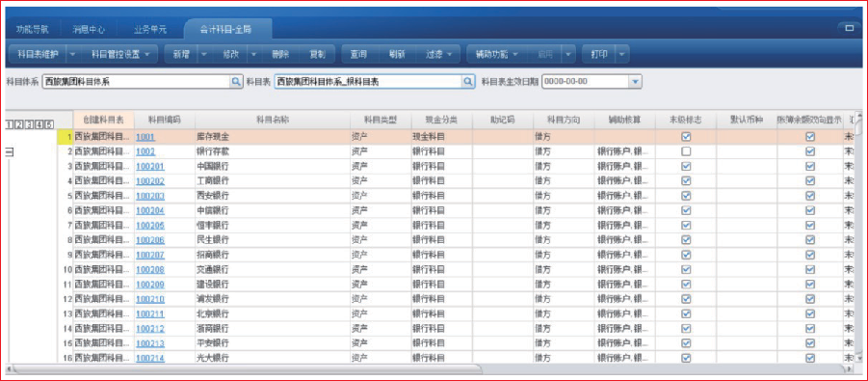Viewport: 868px width, 381px height.
Task: Select the 浦发银行 cell
Action: click(x=273, y=299)
